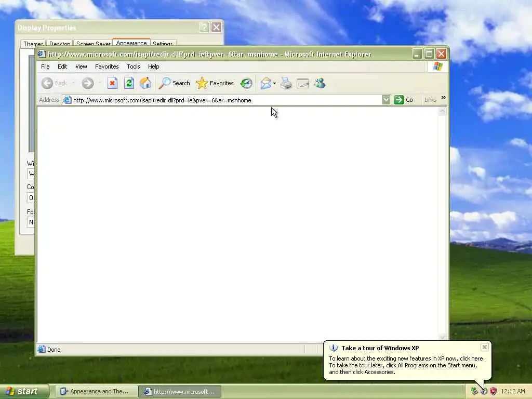
Task: Switch to Appearance and Themes taskbar button
Action: [x=96, y=392]
